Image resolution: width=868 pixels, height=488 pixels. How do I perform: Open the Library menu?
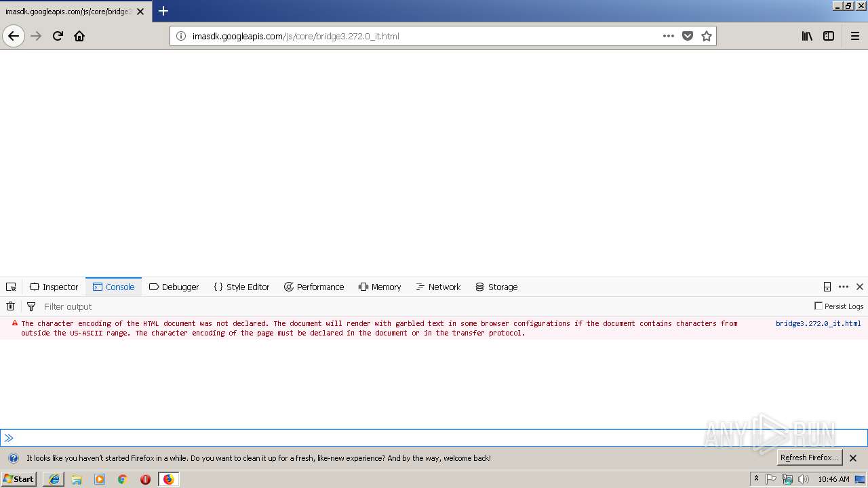[807, 36]
